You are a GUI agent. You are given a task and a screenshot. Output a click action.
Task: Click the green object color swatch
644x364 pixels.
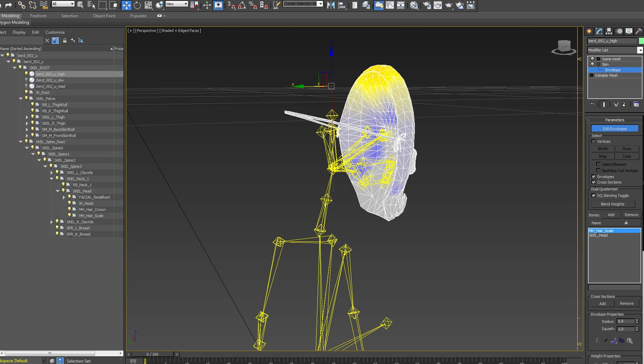(x=640, y=41)
